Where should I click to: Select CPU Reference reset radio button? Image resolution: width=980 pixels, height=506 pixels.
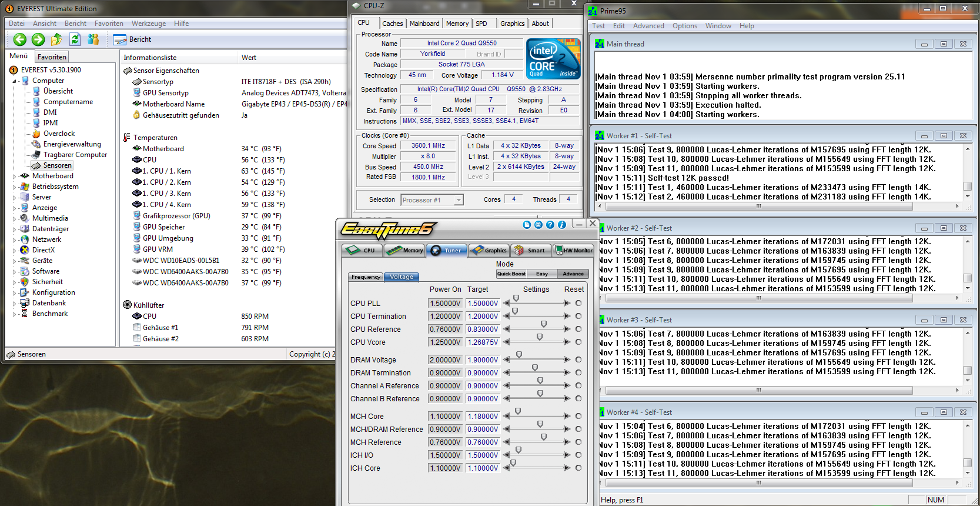[578, 329]
